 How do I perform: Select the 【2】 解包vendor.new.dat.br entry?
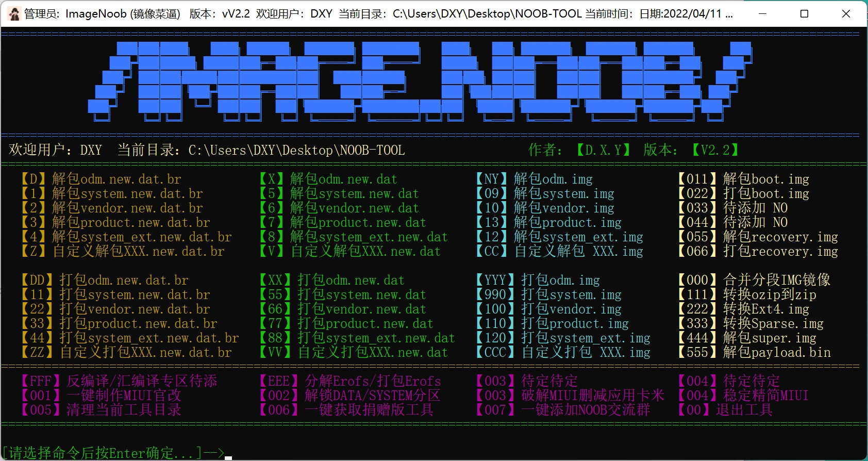click(111, 208)
